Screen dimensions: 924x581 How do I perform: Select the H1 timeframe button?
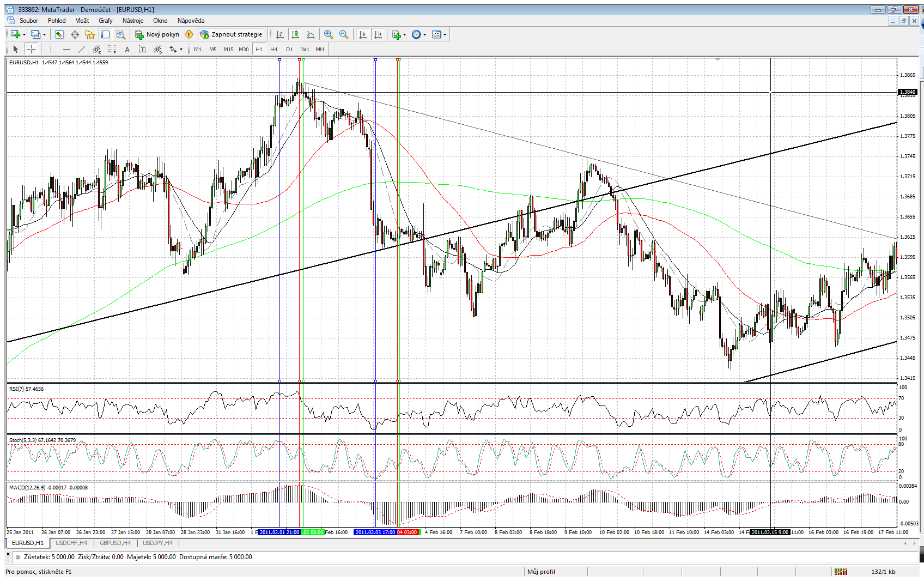point(259,49)
